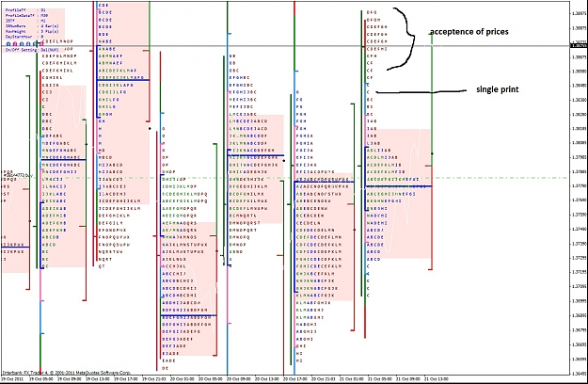Click the 19 Oct 2011 date label
Image resolution: width=588 pixels, height=384 pixels.
[x=13, y=378]
